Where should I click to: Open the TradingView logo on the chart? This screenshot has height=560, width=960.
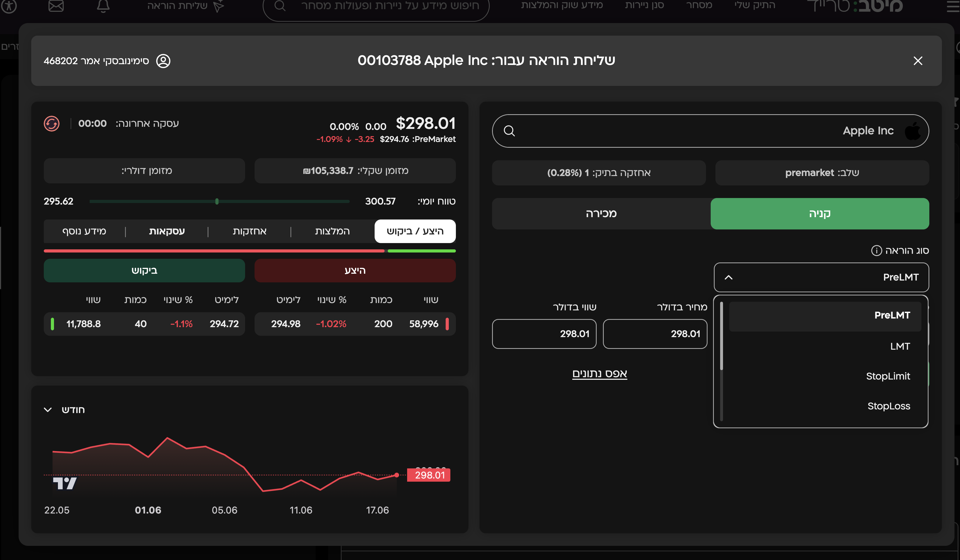click(x=65, y=483)
